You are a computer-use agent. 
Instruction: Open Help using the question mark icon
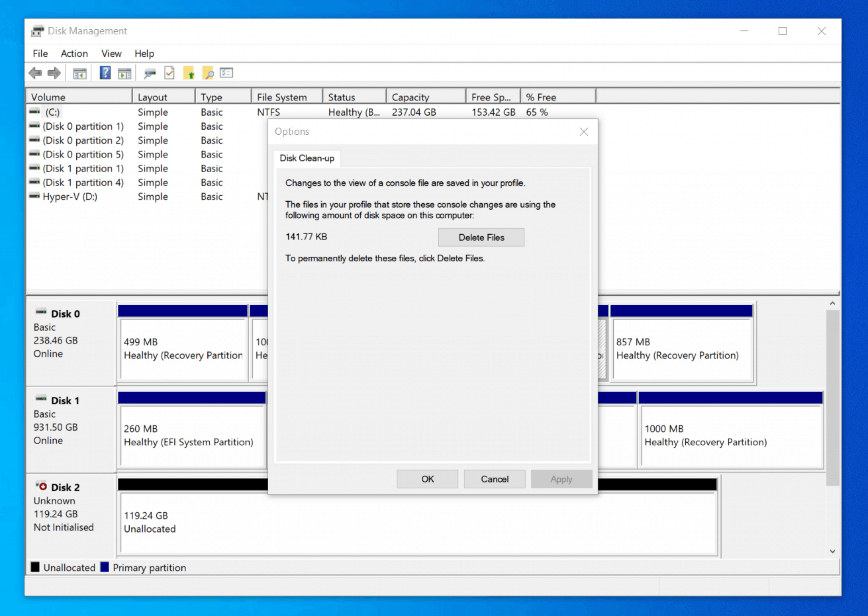(x=104, y=73)
